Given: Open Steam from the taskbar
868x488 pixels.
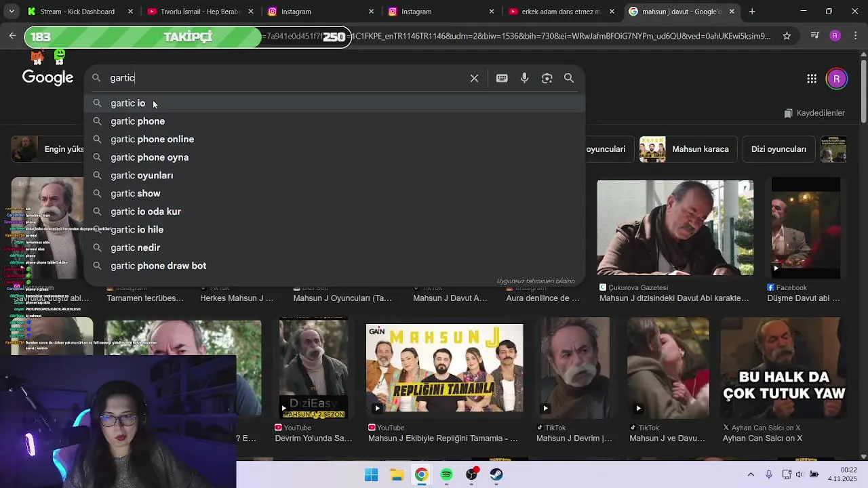Looking at the screenshot, I should point(496,474).
